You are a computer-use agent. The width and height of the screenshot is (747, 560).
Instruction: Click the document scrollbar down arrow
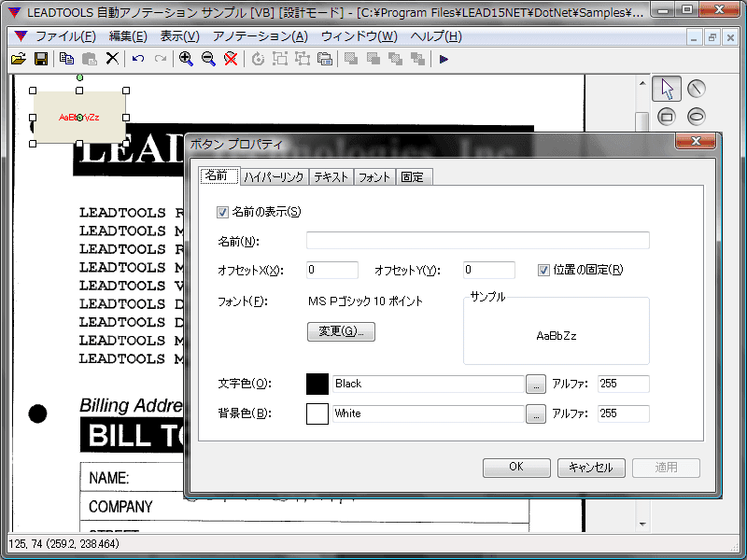point(642,525)
